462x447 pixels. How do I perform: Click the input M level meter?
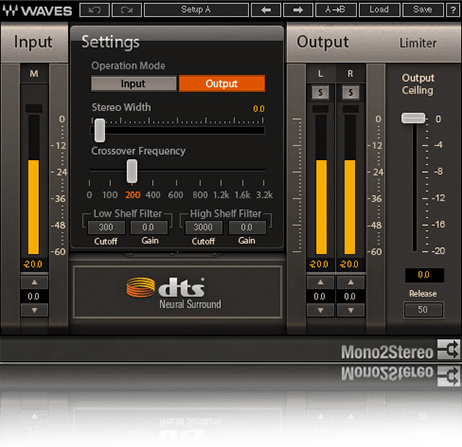tap(34, 185)
